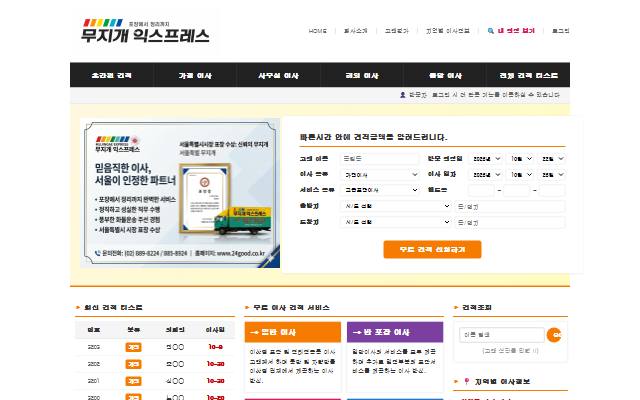Click the first 핸드폰 number field
This screenshot has height=400, width=640.
pyautogui.click(x=482, y=190)
